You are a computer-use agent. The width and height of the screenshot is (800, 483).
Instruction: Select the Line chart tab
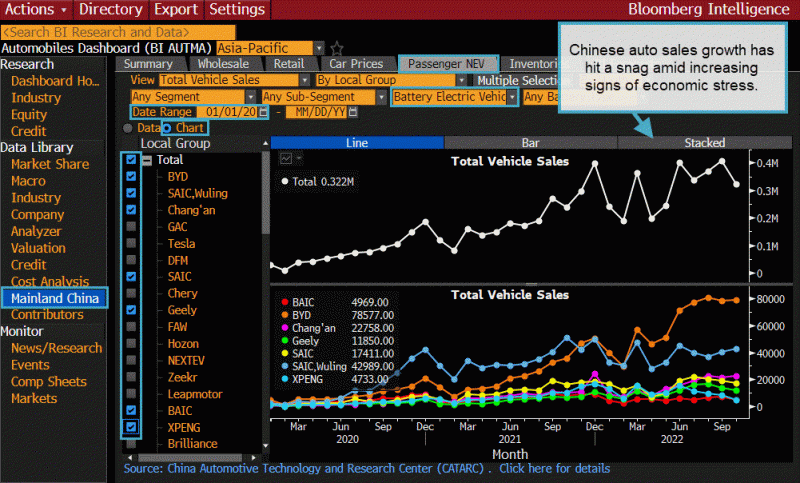(357, 143)
